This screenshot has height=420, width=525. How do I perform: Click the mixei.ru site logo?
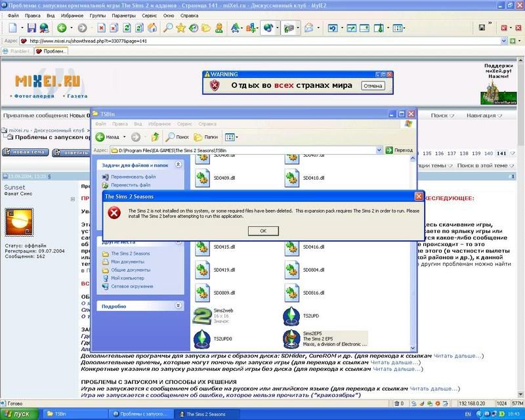[x=47, y=81]
